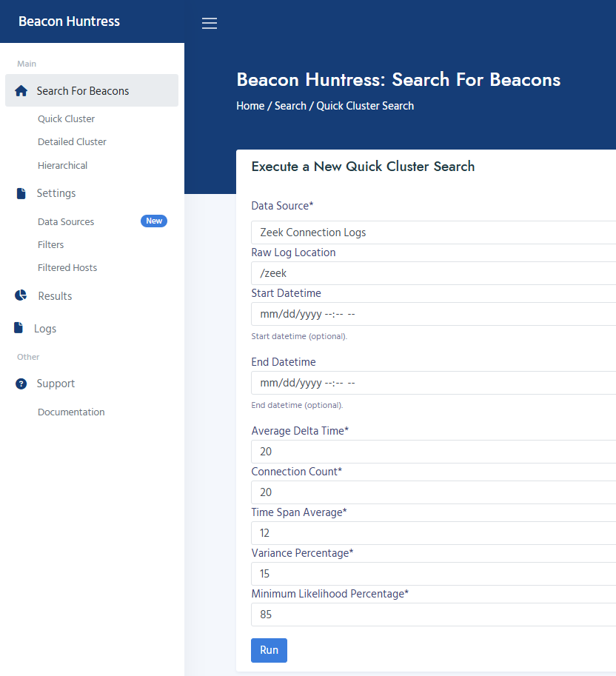Click the Start Datetime field
616x676 pixels.
point(434,314)
